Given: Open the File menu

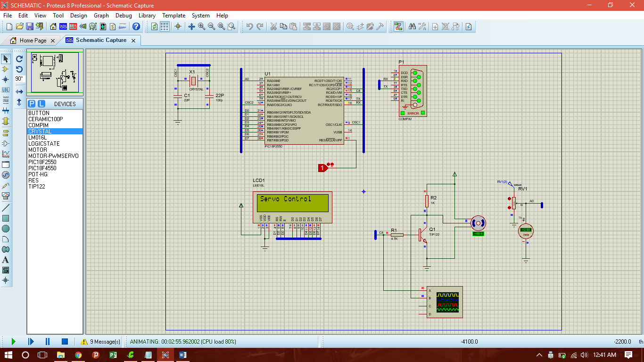Looking at the screenshot, I should click(x=8, y=16).
